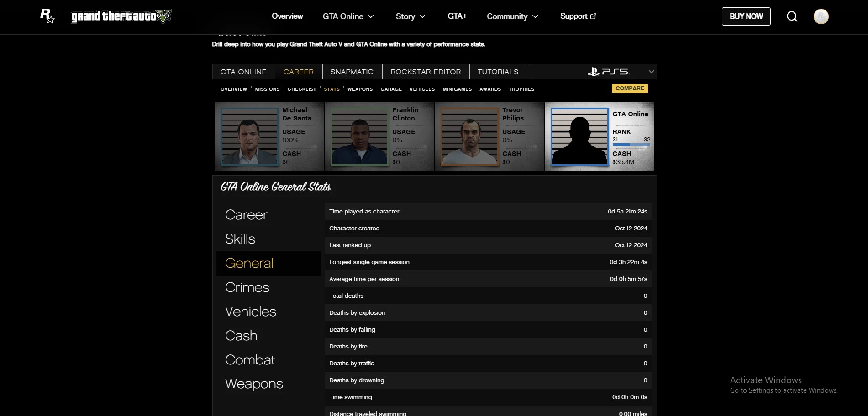Image resolution: width=868 pixels, height=416 pixels.
Task: Switch to the Snapmatic tab
Action: tap(352, 72)
